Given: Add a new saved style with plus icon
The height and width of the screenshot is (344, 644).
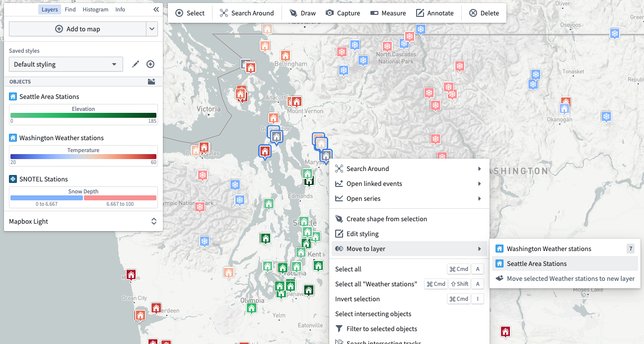Looking at the screenshot, I should 150,64.
